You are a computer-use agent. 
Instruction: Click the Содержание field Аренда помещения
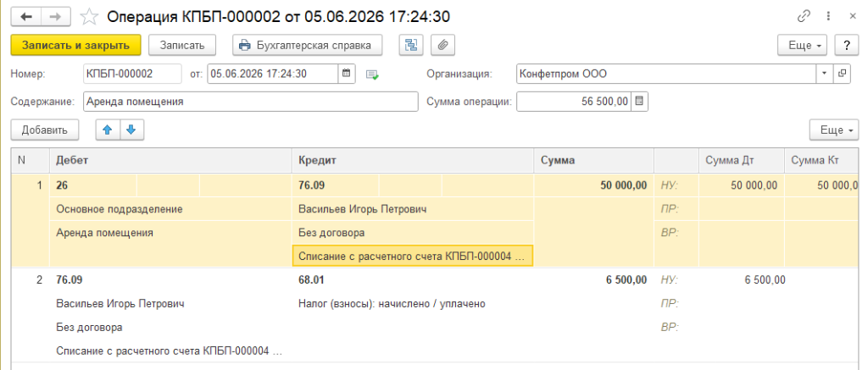251,102
